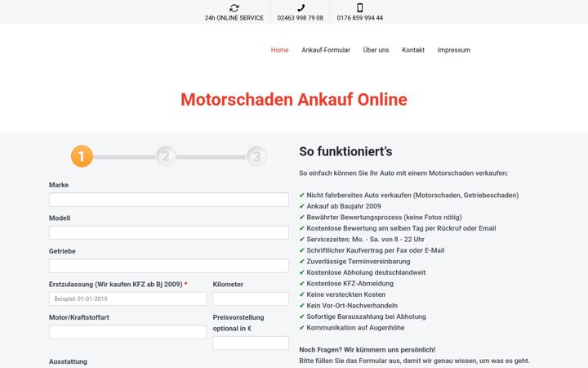Open the Ankauf-Formular menu item
588x368 pixels.
(x=326, y=50)
